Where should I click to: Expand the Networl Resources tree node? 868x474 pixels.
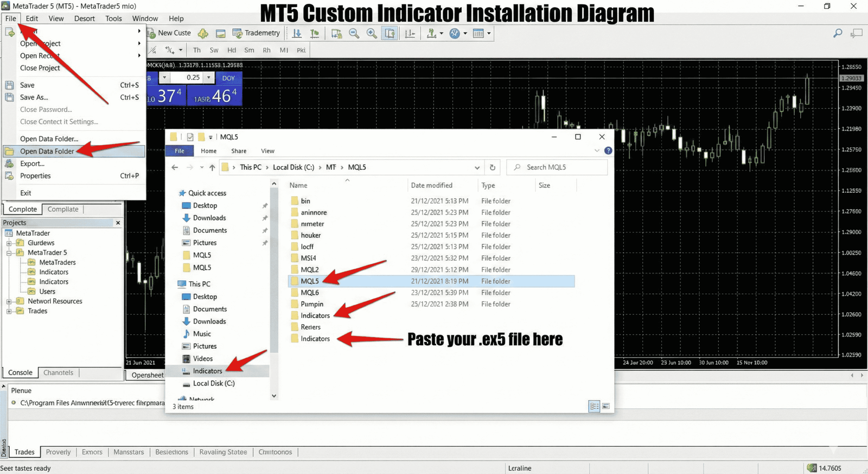tap(9, 301)
